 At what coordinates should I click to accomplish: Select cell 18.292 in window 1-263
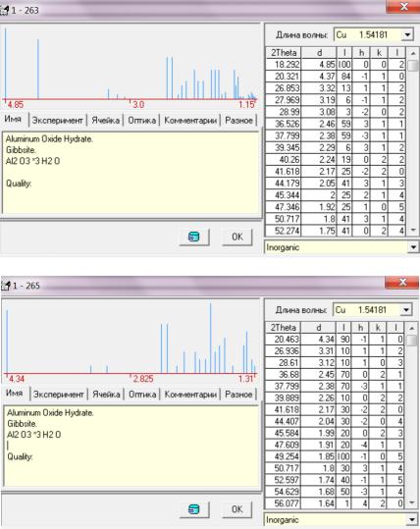point(284,65)
